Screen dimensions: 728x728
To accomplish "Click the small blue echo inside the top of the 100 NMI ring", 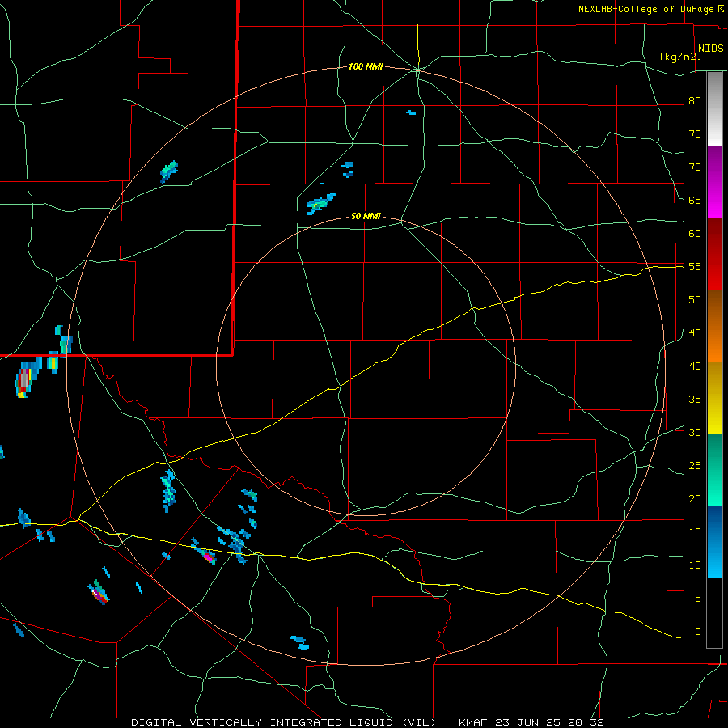I will (411, 112).
